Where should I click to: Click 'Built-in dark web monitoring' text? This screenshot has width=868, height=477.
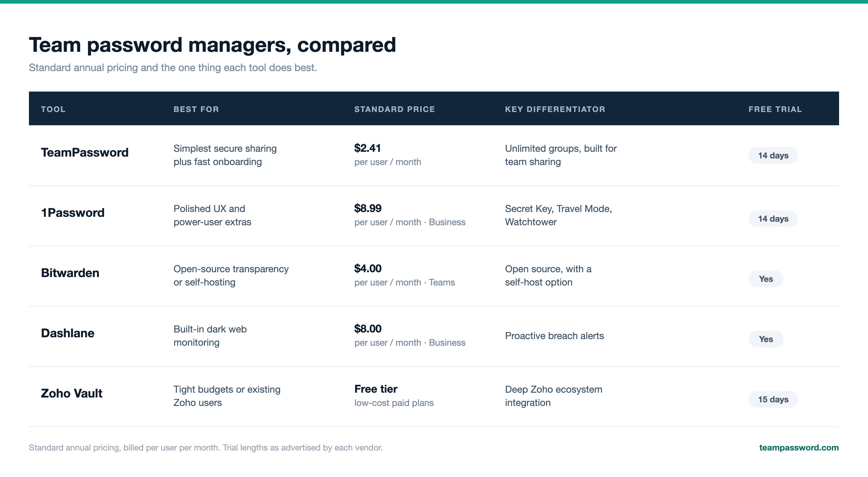[x=210, y=336]
